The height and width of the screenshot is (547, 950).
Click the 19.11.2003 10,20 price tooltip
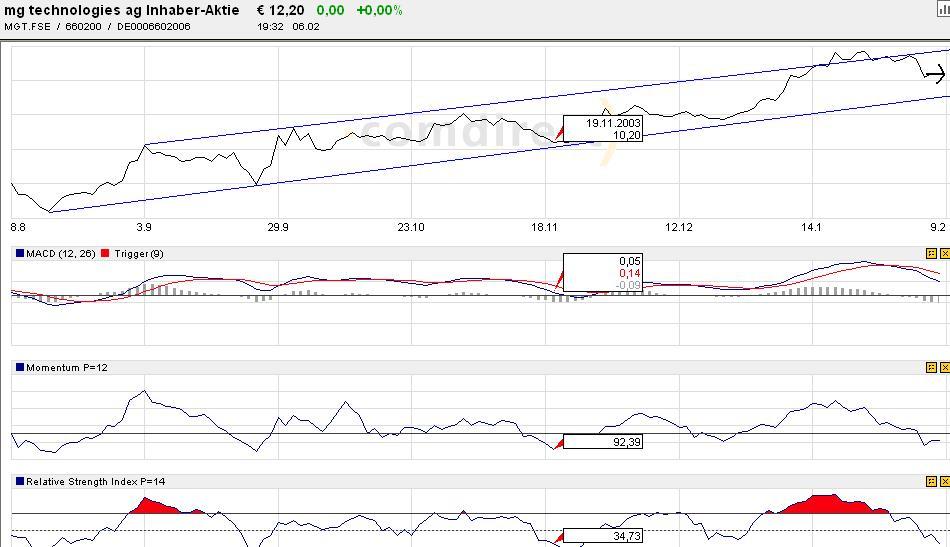click(x=603, y=129)
